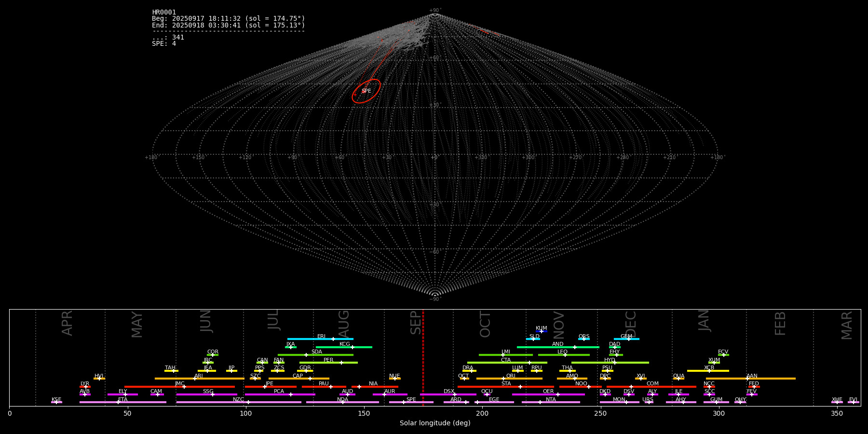Screen dimensions: 868x434
Task: Click the '...: 341' count text
Action: 168,37
